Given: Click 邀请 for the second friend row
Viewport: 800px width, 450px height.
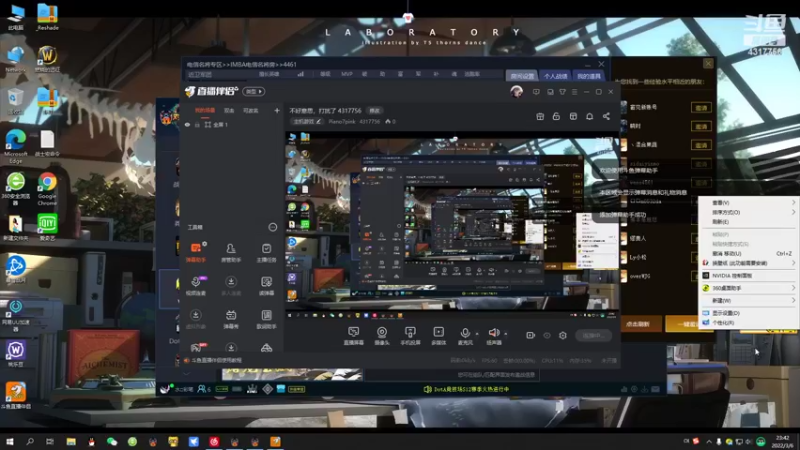Looking at the screenshot, I should [x=701, y=126].
